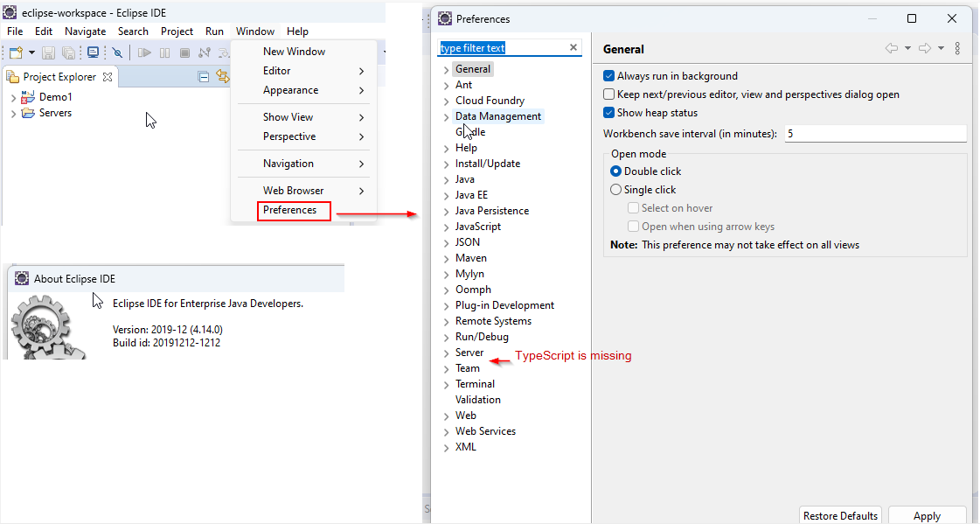The width and height of the screenshot is (980, 524).
Task: Click the Save toolbar icon
Action: pos(48,52)
